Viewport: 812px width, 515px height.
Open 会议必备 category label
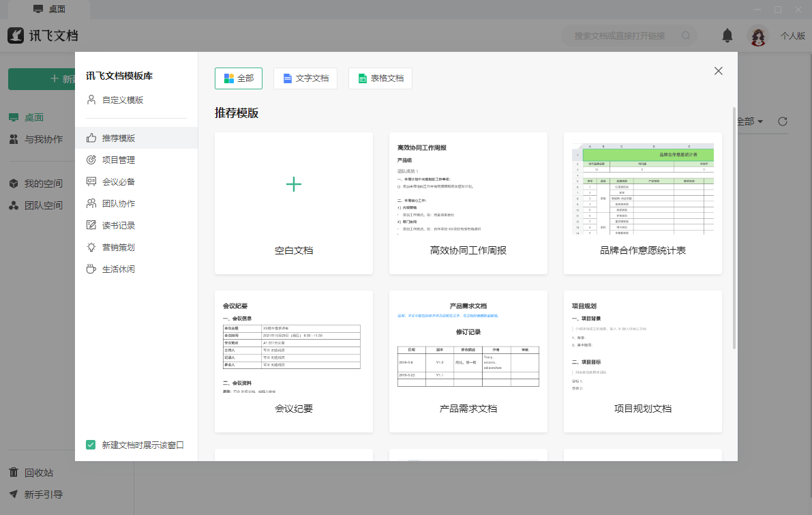tap(119, 181)
